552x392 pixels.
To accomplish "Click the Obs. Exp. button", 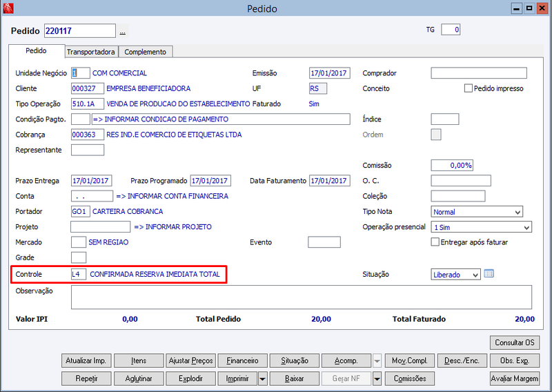I will click(514, 361).
